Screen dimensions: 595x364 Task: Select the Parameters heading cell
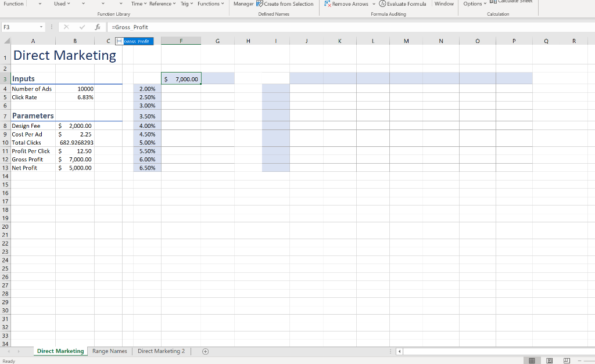tap(33, 116)
